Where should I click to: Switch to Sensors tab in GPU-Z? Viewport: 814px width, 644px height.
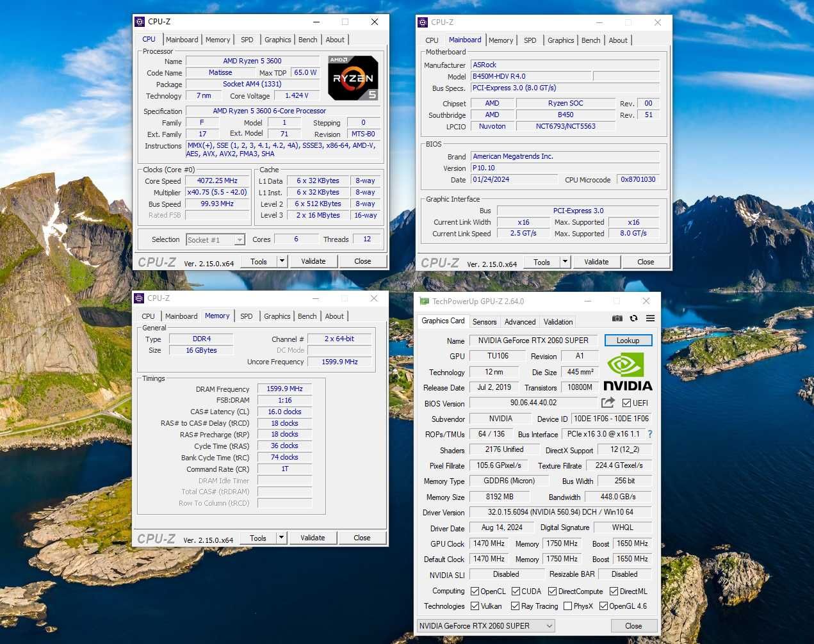click(484, 322)
